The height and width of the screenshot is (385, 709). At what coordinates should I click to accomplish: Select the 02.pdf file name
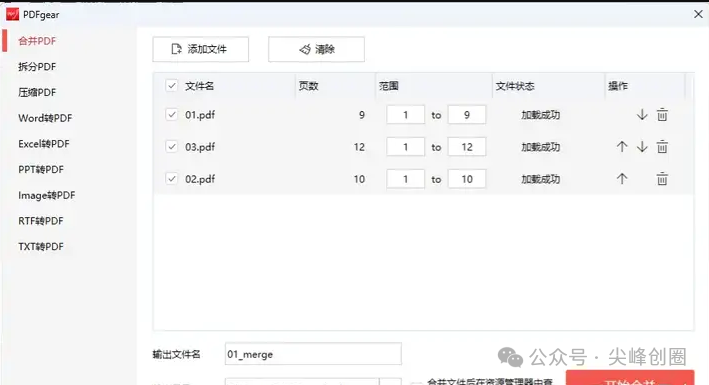click(200, 179)
